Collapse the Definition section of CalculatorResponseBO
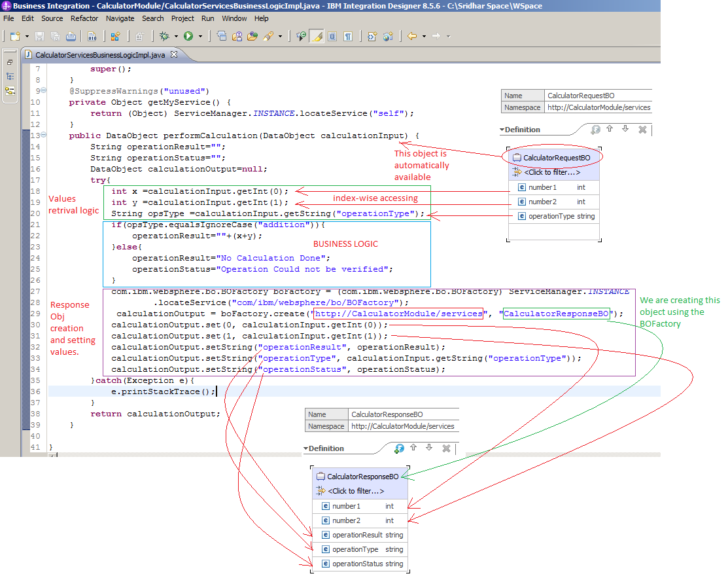Image resolution: width=728 pixels, height=580 pixels. click(x=305, y=448)
